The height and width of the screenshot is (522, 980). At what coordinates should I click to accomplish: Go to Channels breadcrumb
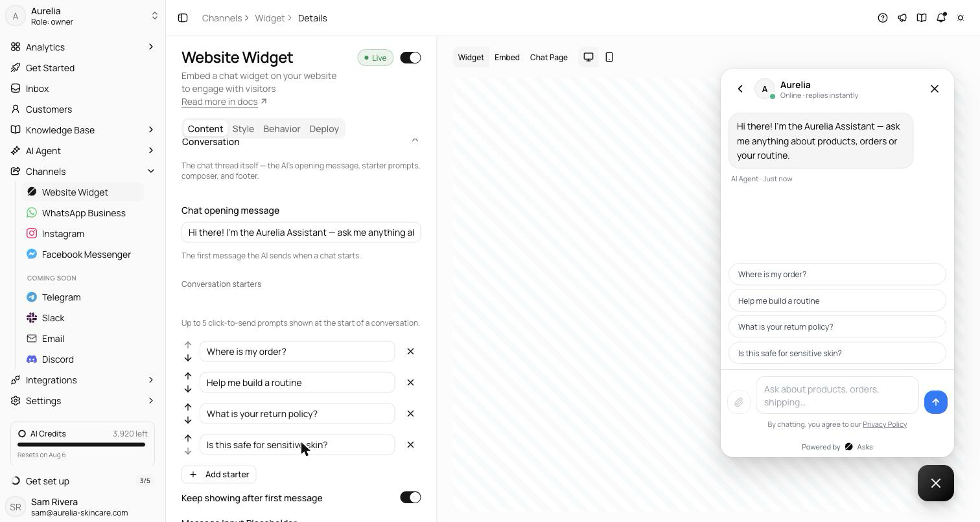coord(222,18)
